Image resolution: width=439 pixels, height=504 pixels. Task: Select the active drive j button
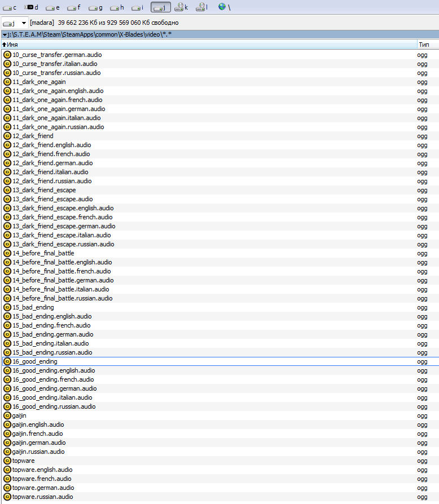tap(160, 7)
